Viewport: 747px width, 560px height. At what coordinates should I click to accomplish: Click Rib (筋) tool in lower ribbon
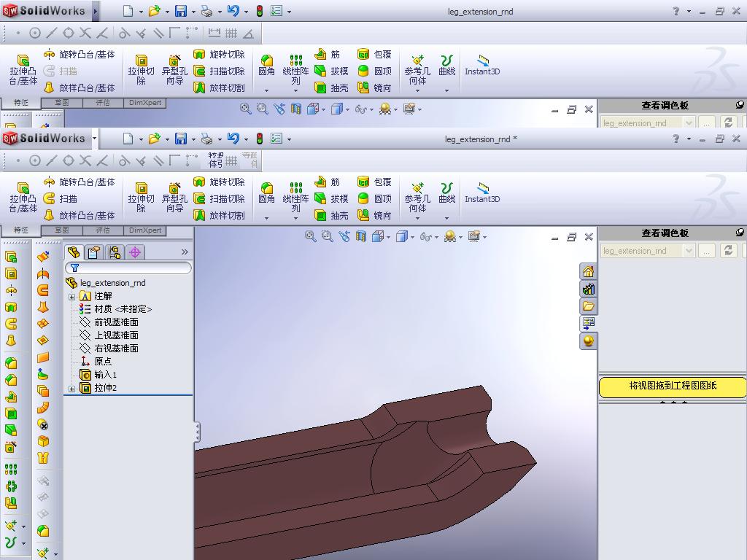[x=328, y=182]
